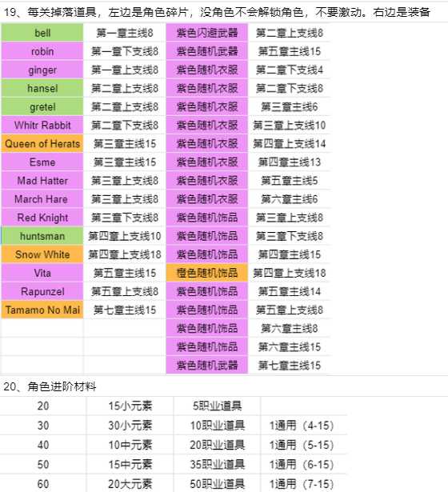Select the '35职业道具' cell
Screen dimensions: 448x492
pos(217,464)
